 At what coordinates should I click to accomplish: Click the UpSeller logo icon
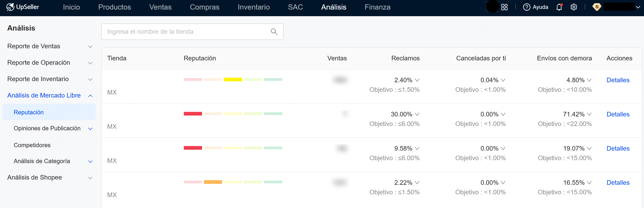point(10,7)
